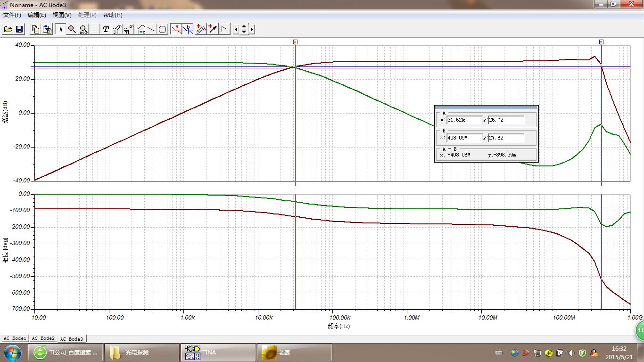Open the 帮助(H) menu

113,15
